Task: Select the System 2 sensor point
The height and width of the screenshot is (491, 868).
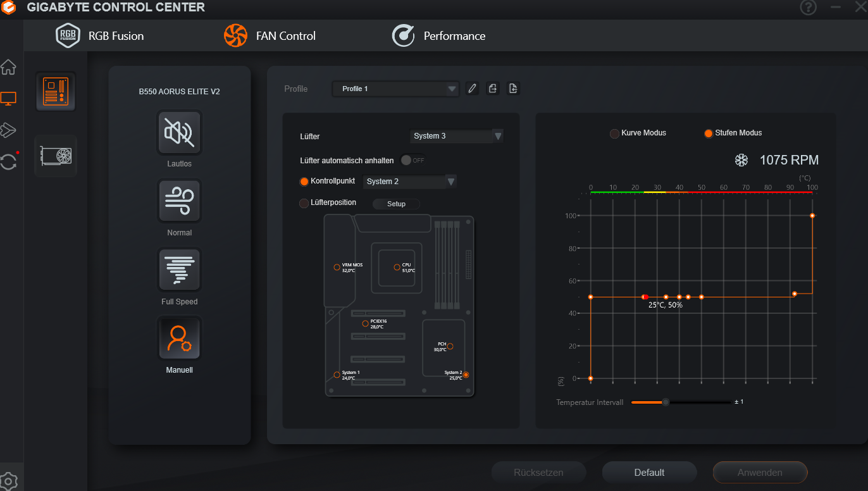Action: [x=466, y=375]
